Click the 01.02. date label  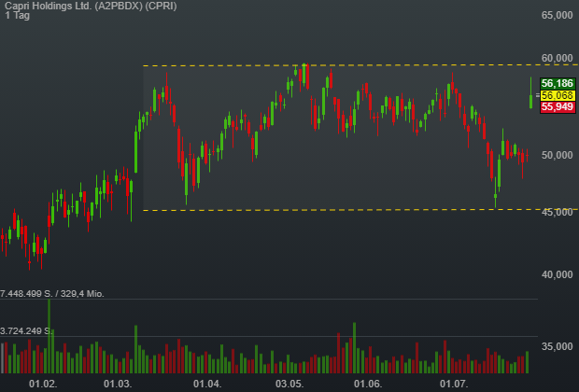(x=43, y=384)
